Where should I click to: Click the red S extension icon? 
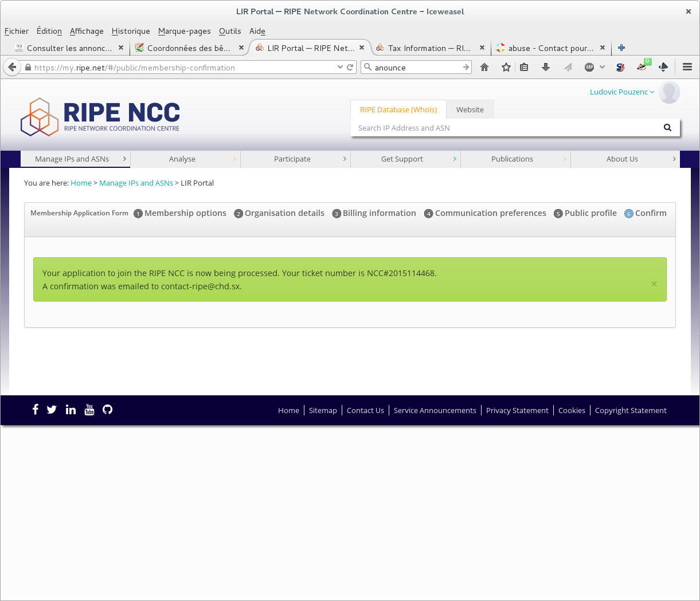click(620, 67)
